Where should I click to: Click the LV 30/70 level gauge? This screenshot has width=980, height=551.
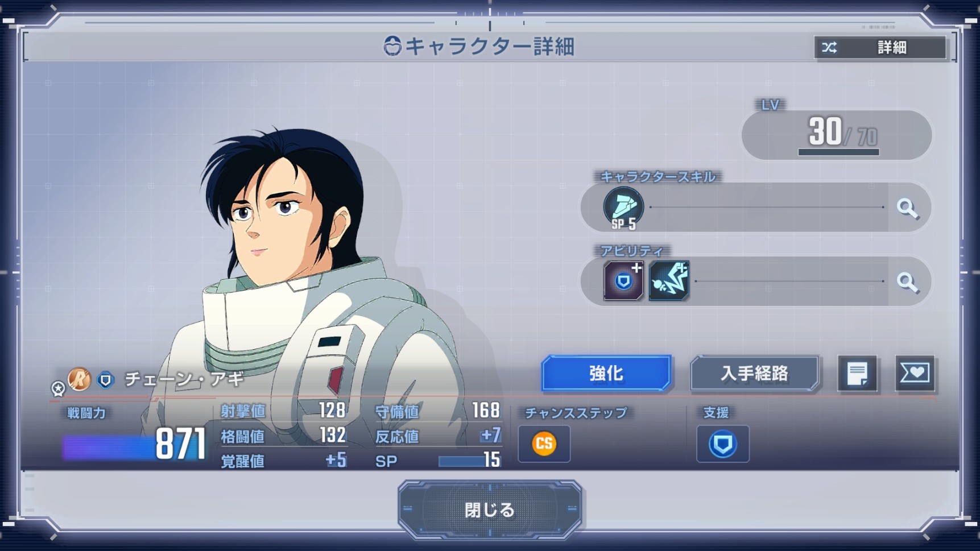[837, 135]
